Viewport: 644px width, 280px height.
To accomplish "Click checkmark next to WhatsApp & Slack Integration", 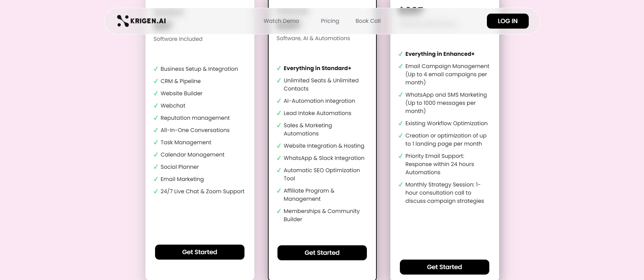I will [x=279, y=158].
